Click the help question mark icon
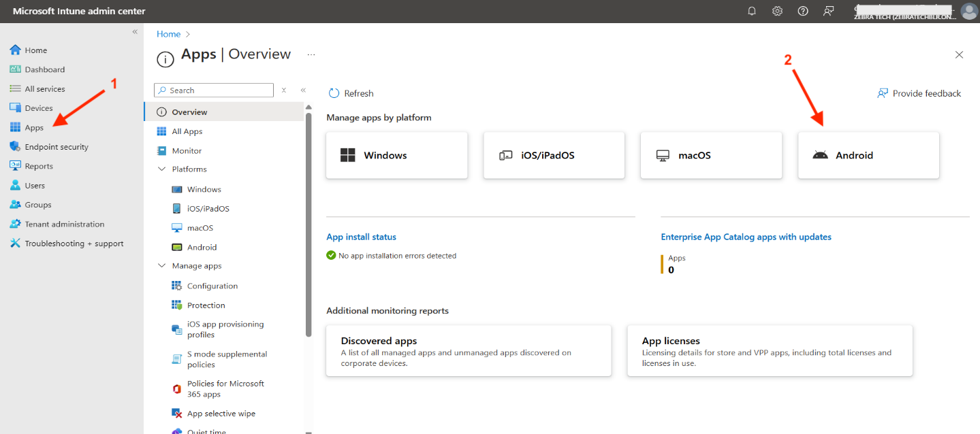 803,11
